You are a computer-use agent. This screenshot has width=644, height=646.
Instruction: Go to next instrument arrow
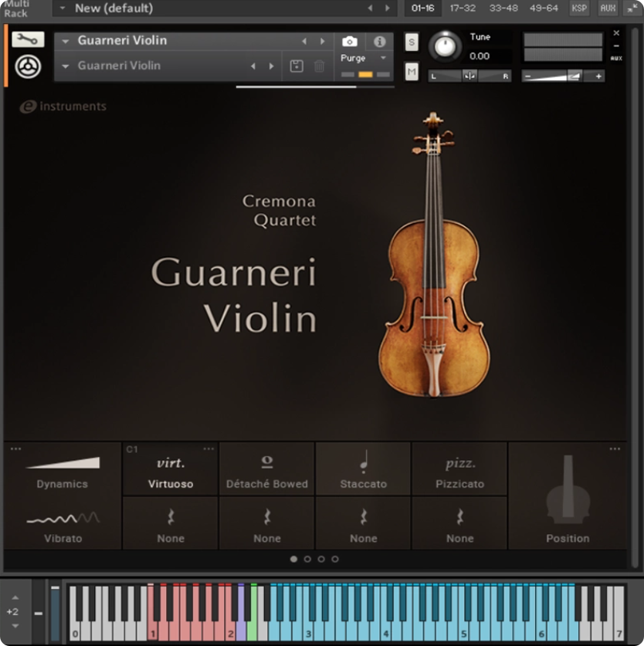(323, 41)
